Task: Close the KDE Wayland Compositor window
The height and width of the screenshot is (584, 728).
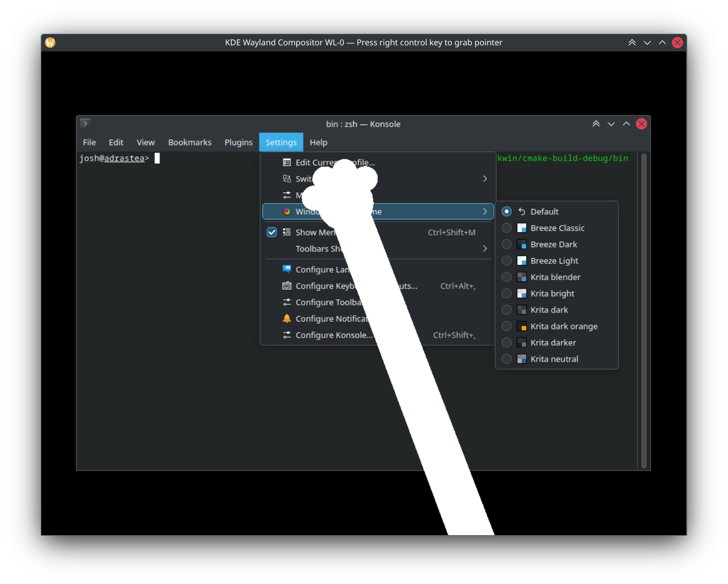Action: pyautogui.click(x=678, y=42)
